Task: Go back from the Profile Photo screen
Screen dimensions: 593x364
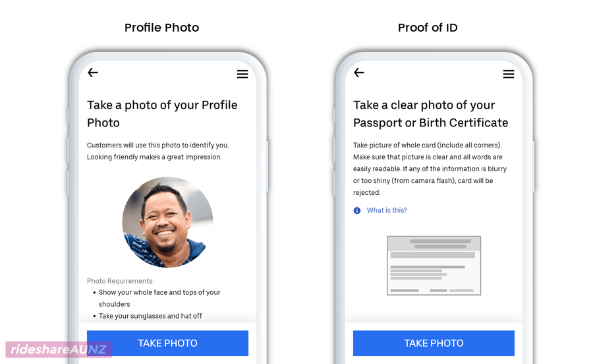Action: 93,72
